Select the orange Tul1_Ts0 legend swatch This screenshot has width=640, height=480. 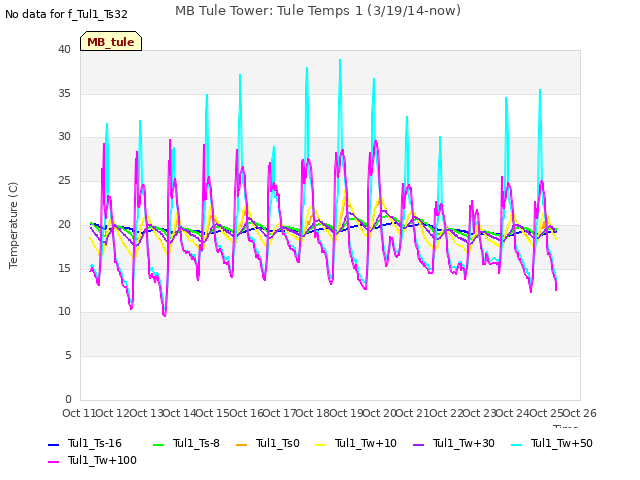click(x=242, y=444)
